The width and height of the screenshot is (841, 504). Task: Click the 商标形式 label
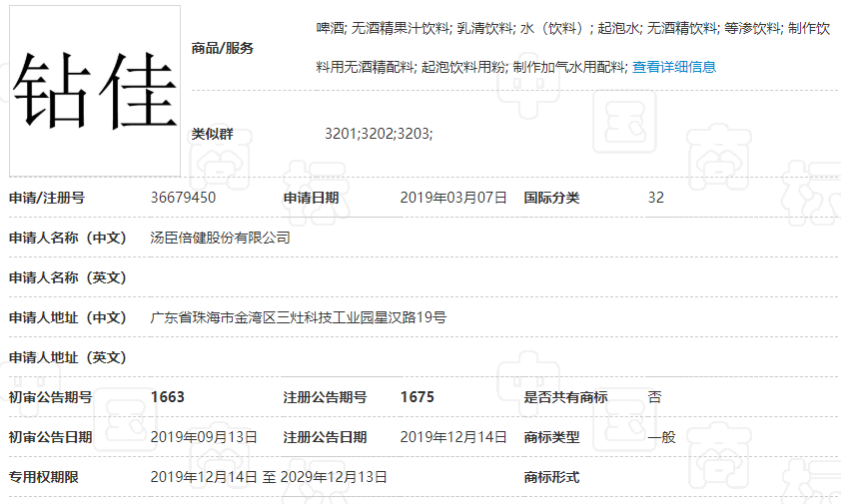(x=552, y=477)
